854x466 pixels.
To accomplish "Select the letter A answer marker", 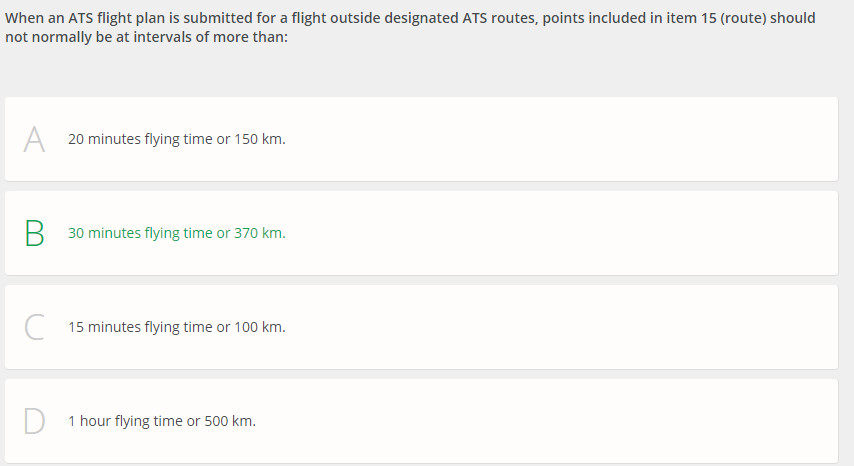I will click(34, 139).
